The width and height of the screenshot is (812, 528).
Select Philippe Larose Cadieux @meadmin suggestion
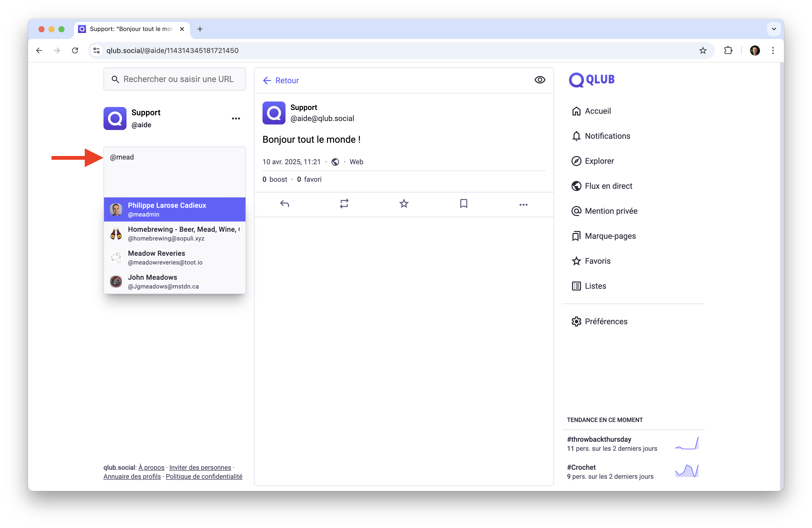click(x=175, y=209)
